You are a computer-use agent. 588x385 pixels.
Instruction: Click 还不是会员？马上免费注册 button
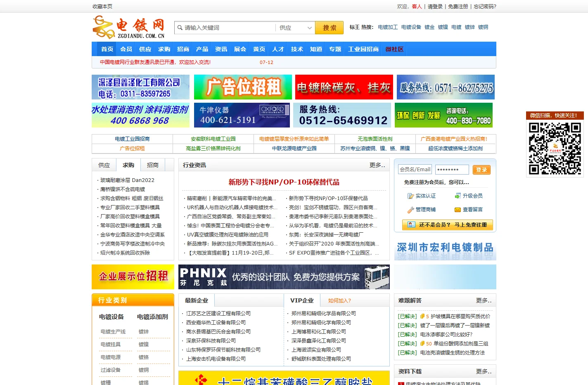(447, 225)
